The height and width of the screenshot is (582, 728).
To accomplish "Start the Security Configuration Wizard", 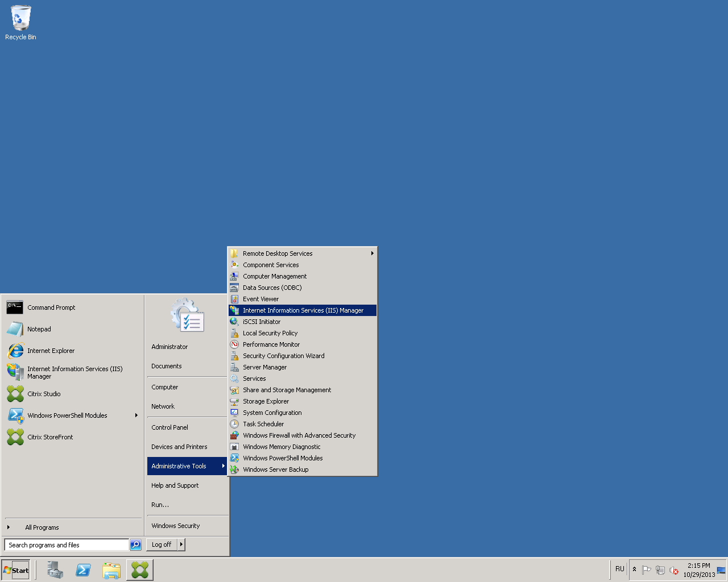I will coord(303,356).
